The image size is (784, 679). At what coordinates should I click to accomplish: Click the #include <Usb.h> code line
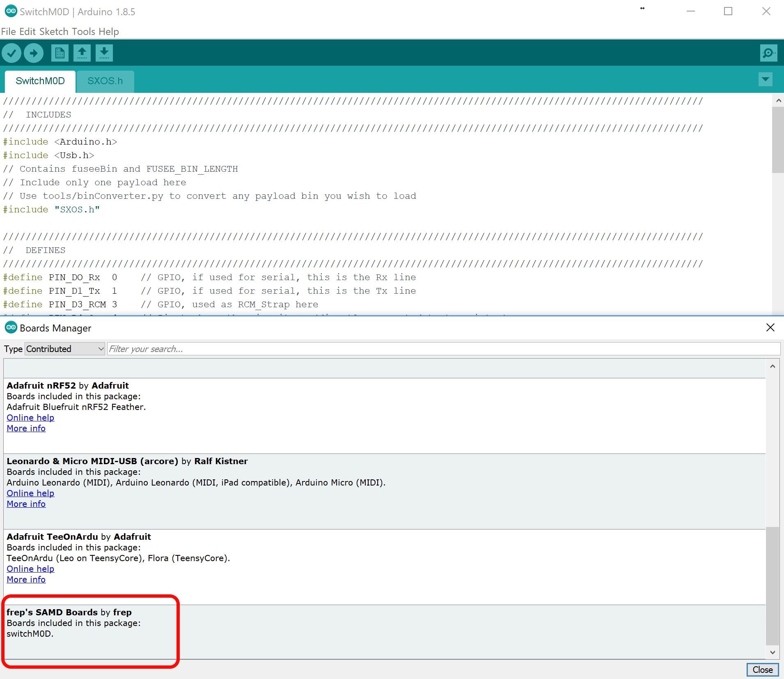(x=48, y=155)
